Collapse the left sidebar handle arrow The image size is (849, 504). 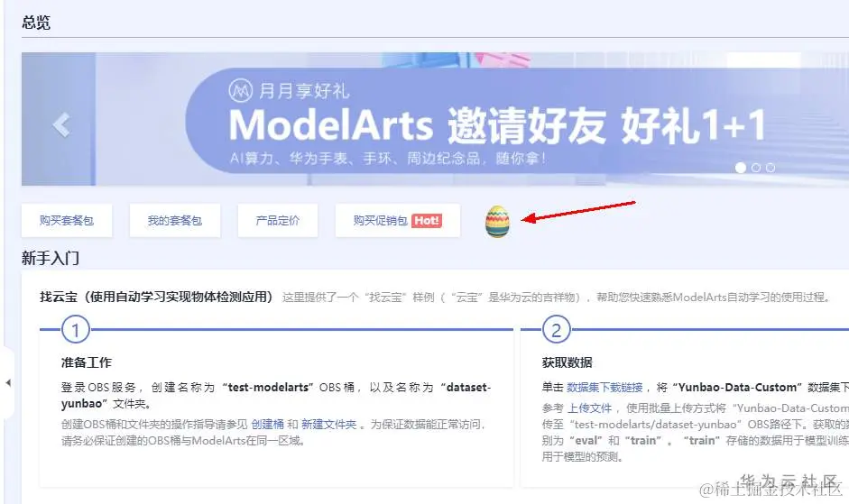[8, 383]
